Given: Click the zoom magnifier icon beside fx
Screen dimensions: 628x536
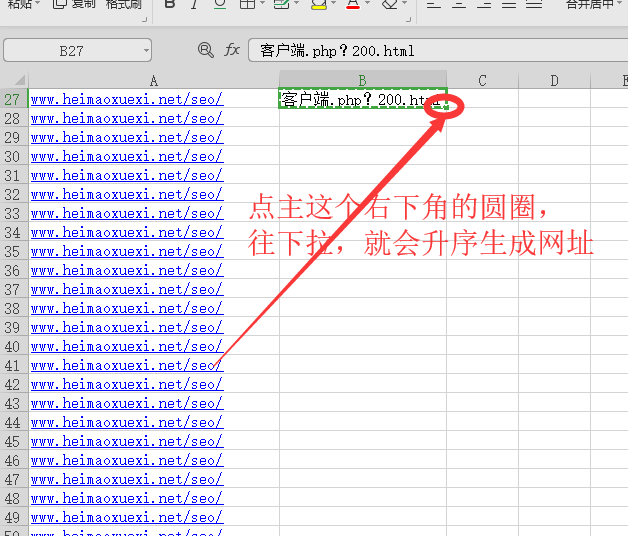Looking at the screenshot, I should tap(206, 50).
